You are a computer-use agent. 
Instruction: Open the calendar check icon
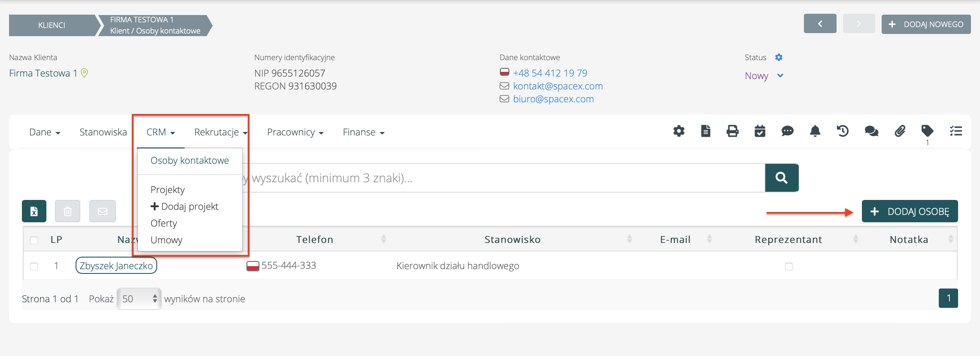(x=760, y=131)
